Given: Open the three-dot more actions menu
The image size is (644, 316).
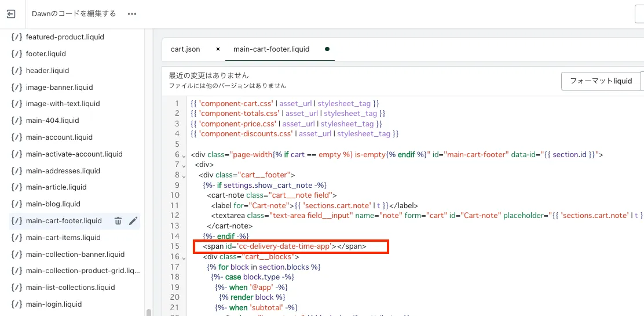Looking at the screenshot, I should tap(132, 13).
